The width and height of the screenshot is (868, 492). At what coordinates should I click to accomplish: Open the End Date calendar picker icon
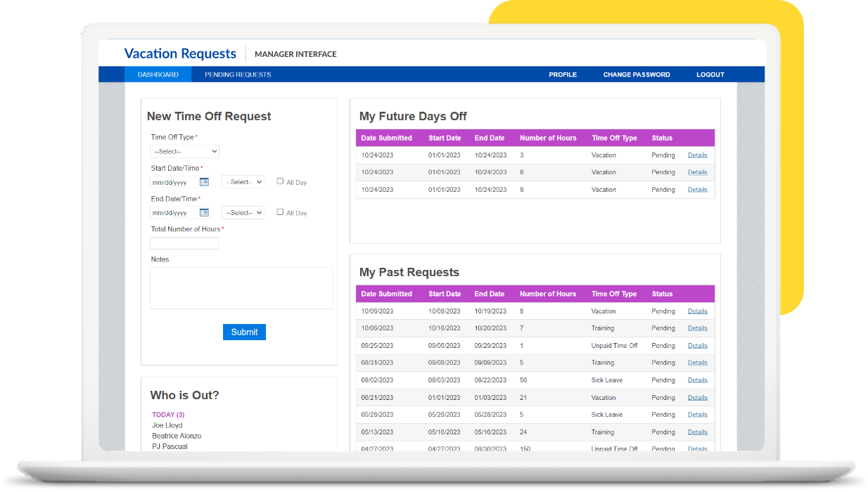[204, 212]
